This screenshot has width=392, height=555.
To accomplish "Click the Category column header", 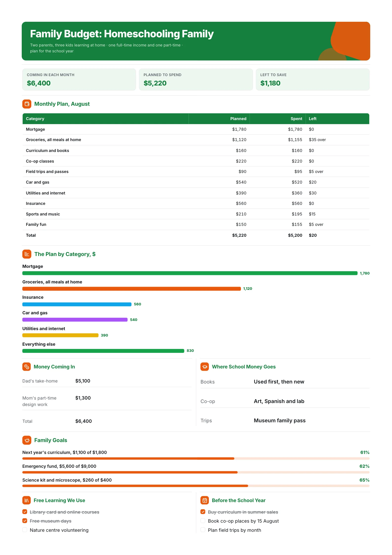I will point(106,119).
